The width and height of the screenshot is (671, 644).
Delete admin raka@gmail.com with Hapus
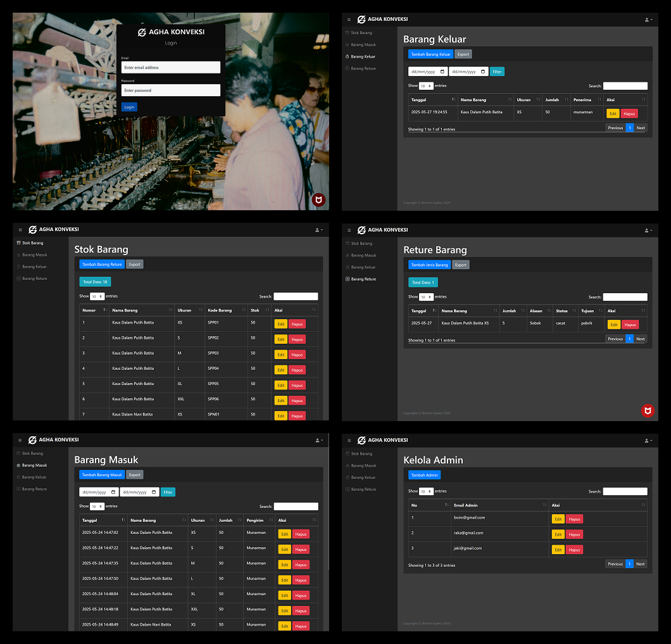point(574,534)
